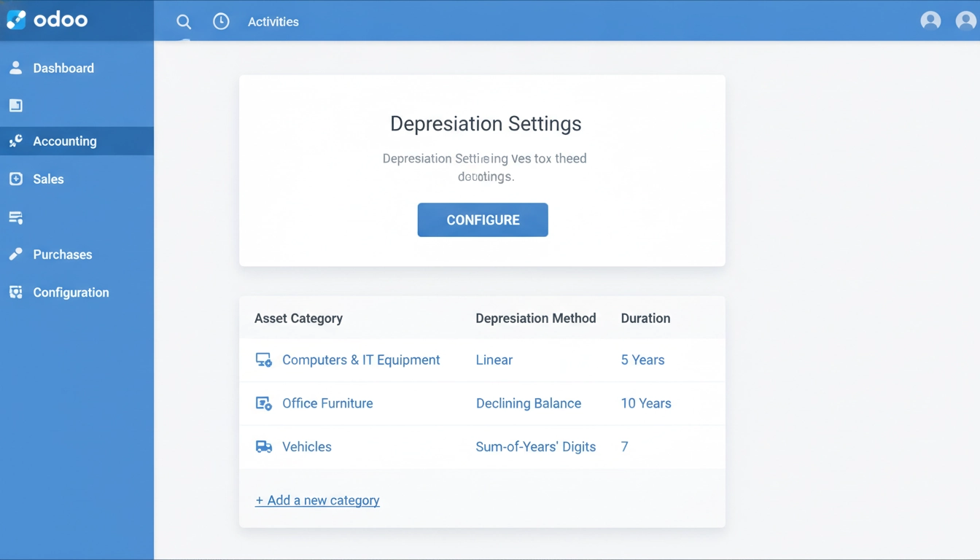
Task: Open the Activities menu
Action: (x=273, y=22)
